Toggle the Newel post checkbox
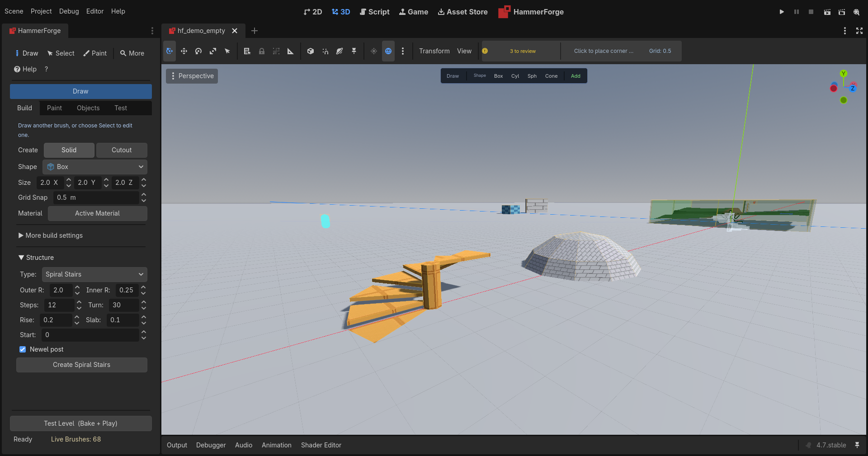 pyautogui.click(x=23, y=349)
